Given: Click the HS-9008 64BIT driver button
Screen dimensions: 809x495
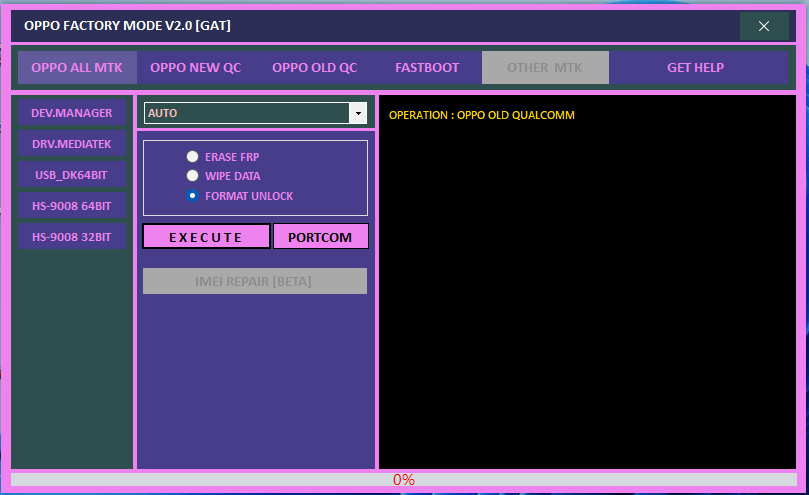Looking at the screenshot, I should coord(72,206).
